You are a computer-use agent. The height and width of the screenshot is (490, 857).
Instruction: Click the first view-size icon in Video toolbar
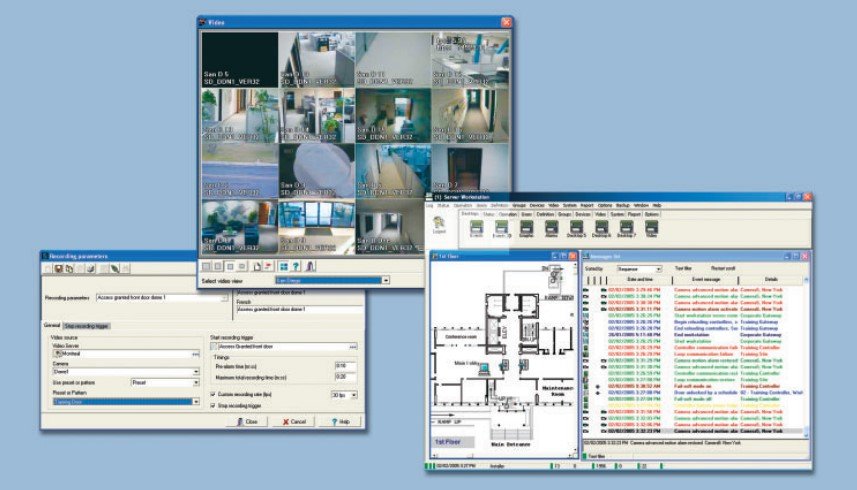(206, 267)
